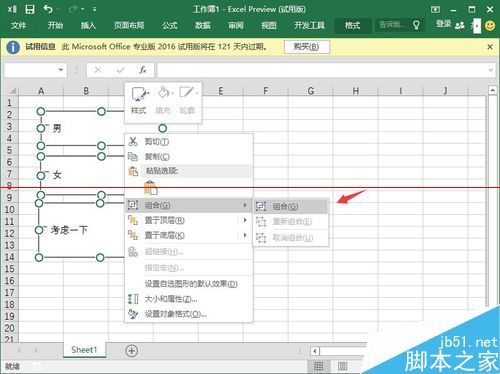The width and height of the screenshot is (500, 374).
Task: Open the 组合(G) submenu entry
Action: 189,205
